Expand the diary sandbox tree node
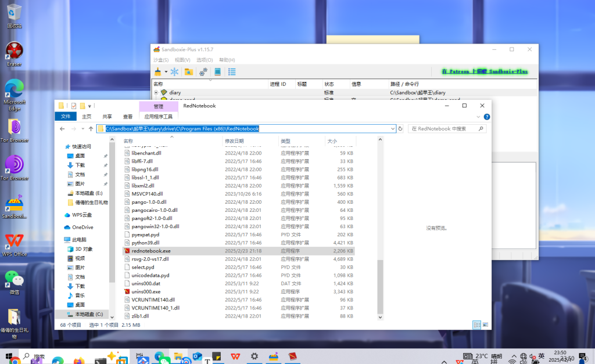The image size is (595, 364). (x=156, y=93)
